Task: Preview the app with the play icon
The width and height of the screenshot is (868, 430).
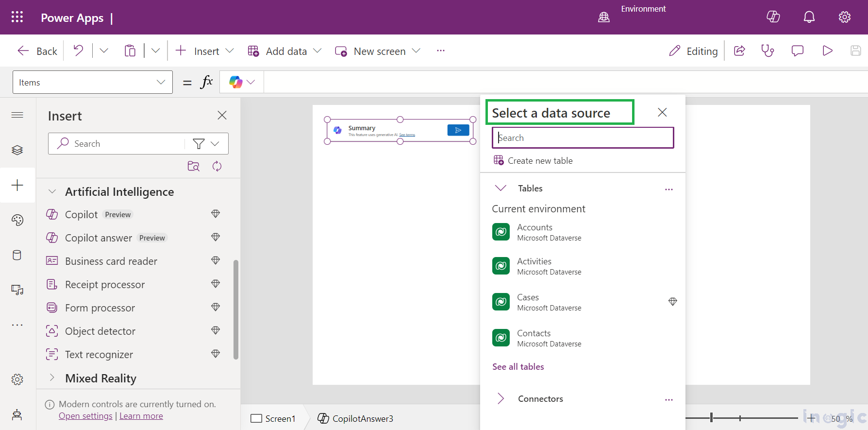Action: pyautogui.click(x=827, y=51)
